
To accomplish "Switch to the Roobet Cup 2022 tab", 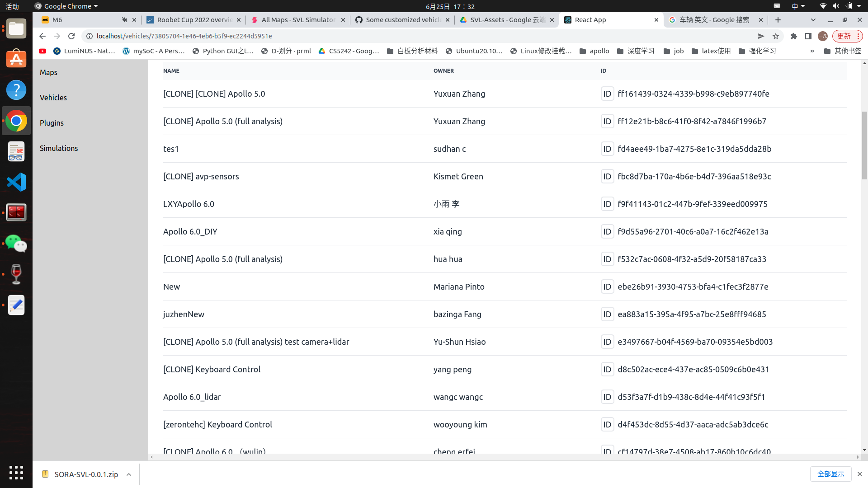I will 193,20.
